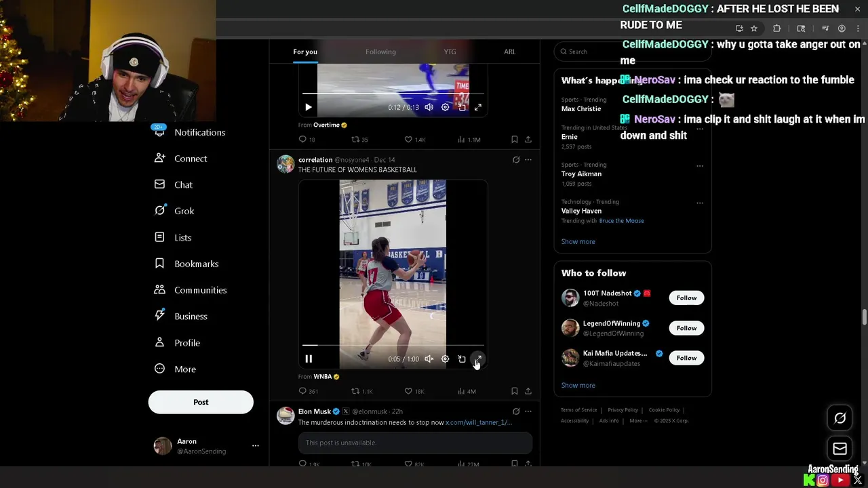Open Chrome three-dot menu
The image size is (868, 488).
[x=858, y=28]
